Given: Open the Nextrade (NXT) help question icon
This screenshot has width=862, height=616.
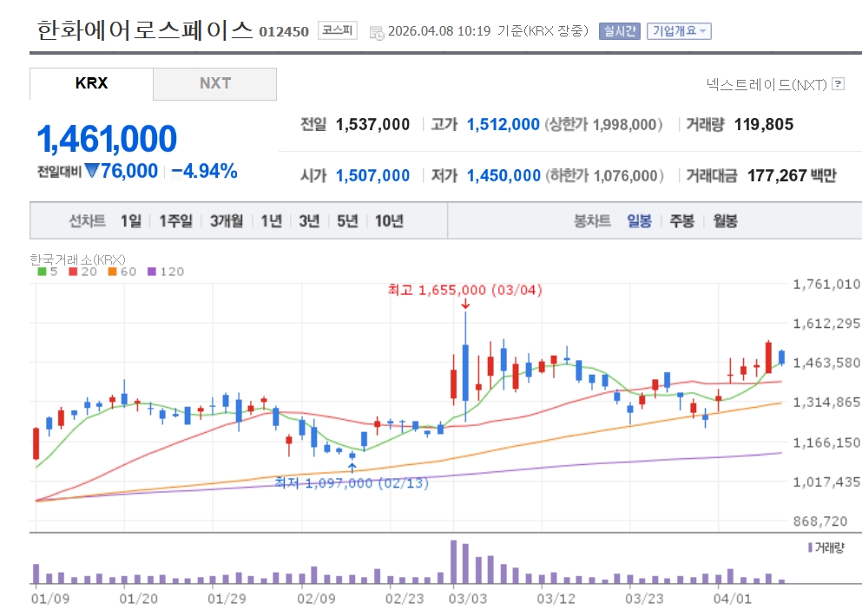Looking at the screenshot, I should (x=839, y=84).
